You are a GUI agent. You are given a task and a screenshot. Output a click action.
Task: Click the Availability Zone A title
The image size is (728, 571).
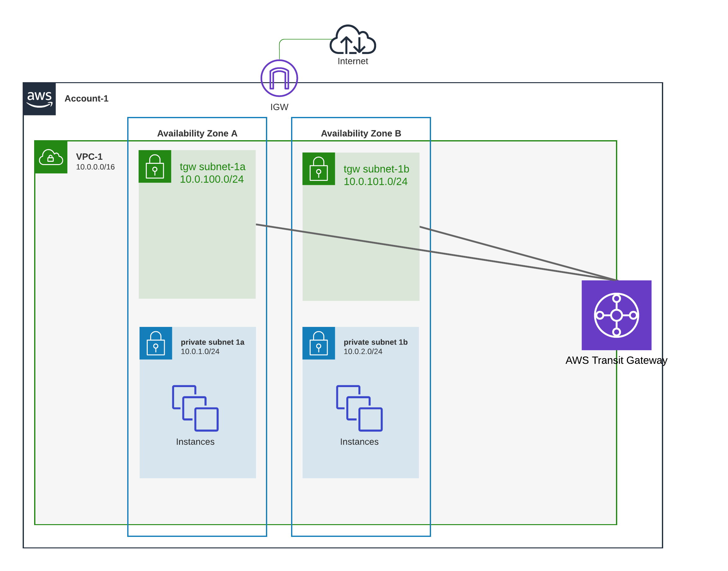[197, 133]
